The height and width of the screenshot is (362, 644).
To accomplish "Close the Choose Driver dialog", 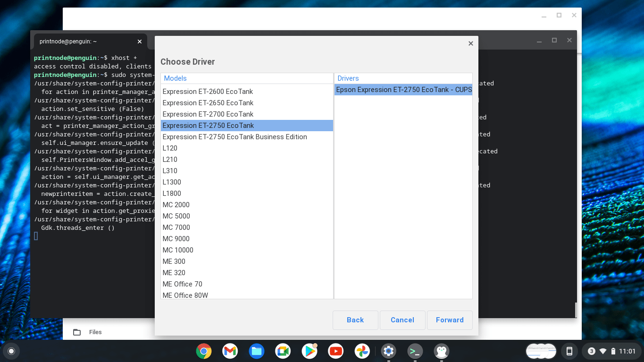I will [470, 43].
